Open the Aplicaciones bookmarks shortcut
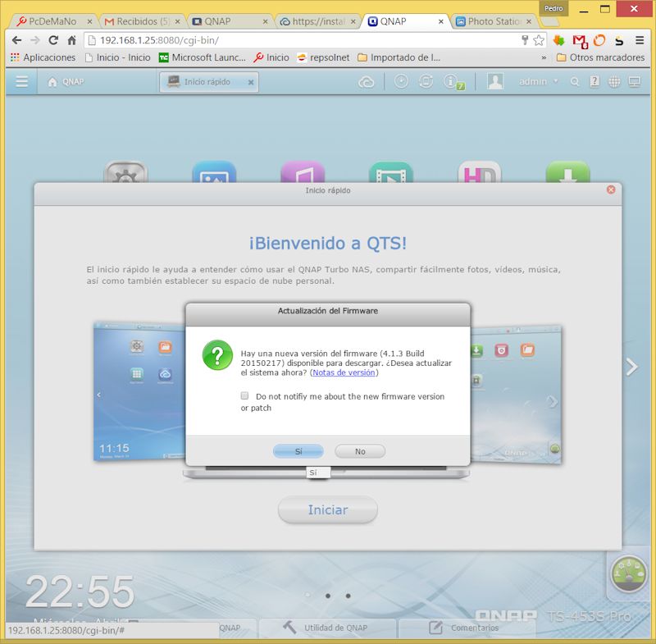The height and width of the screenshot is (644, 656). click(43, 57)
